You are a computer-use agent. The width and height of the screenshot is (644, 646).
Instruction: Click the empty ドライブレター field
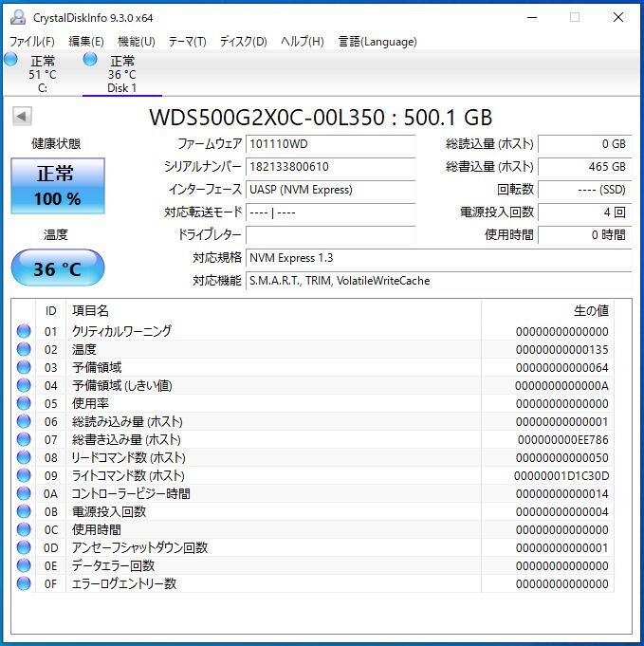click(330, 235)
